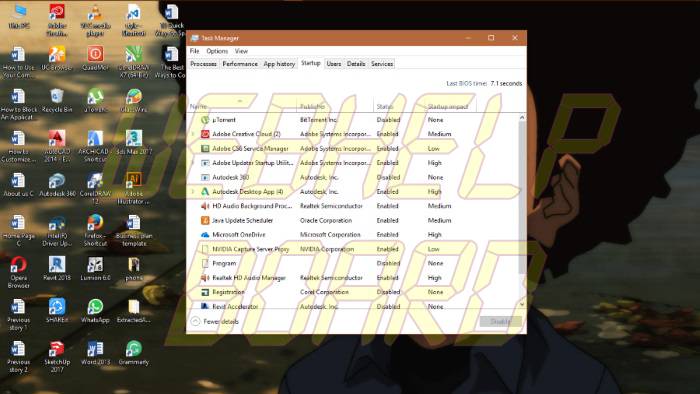Collapse view with Fewer details

click(x=215, y=321)
